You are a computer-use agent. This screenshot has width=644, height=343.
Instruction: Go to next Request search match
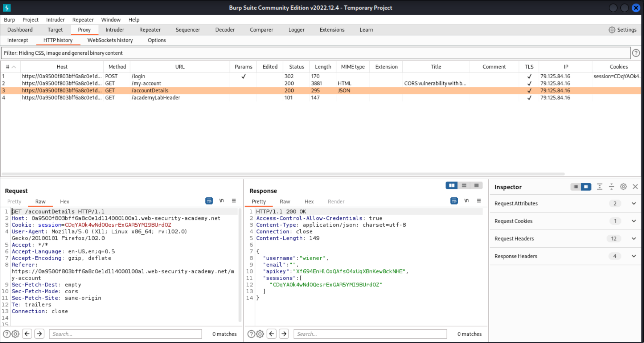40,334
